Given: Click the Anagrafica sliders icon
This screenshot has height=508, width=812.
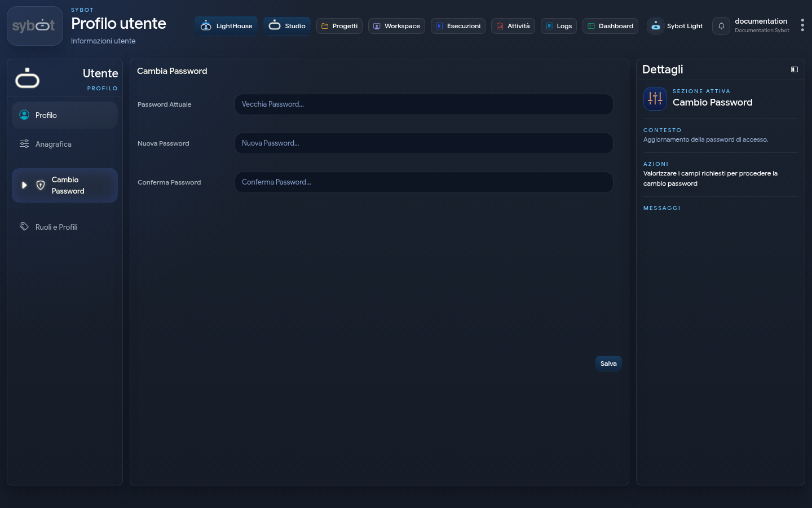Looking at the screenshot, I should (x=24, y=144).
